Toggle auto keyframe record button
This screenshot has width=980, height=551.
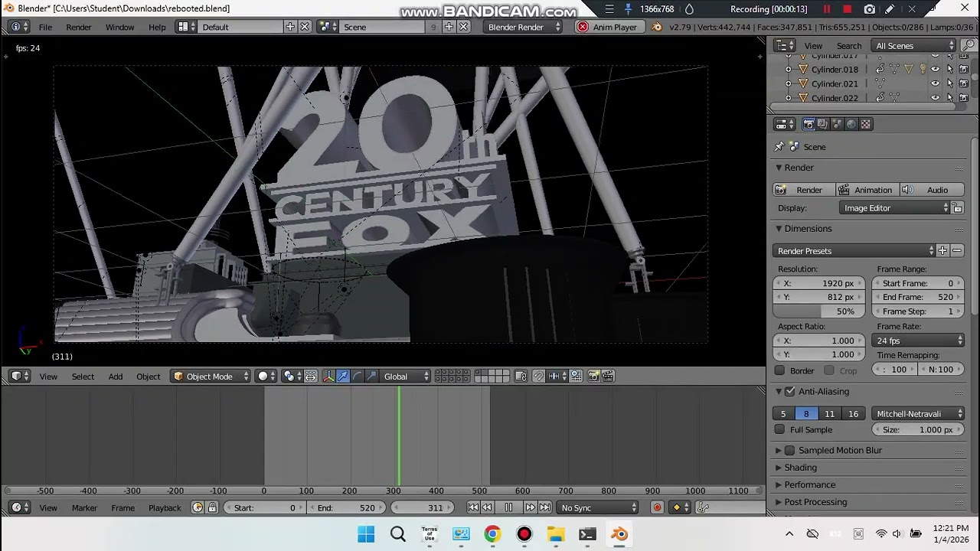[657, 507]
